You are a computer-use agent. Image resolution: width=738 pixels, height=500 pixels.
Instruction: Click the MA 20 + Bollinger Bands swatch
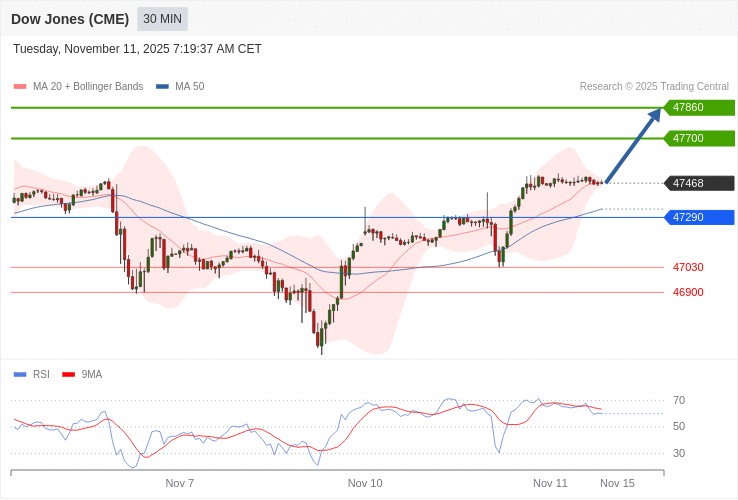tap(20, 86)
